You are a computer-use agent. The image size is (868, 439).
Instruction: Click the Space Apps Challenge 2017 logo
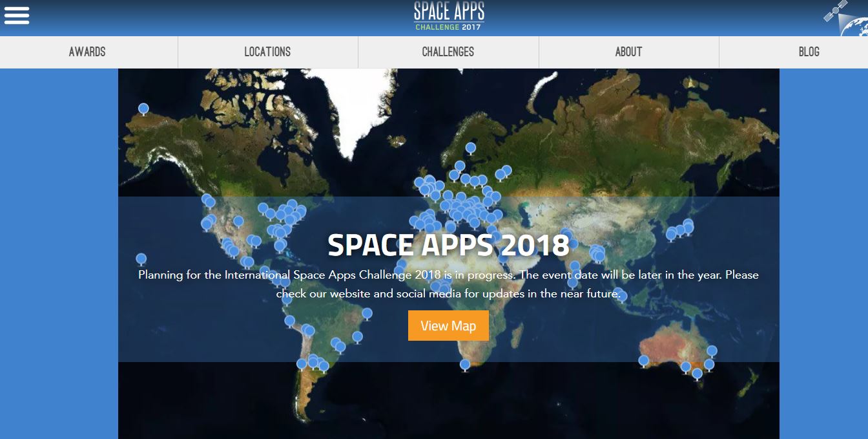coord(449,16)
